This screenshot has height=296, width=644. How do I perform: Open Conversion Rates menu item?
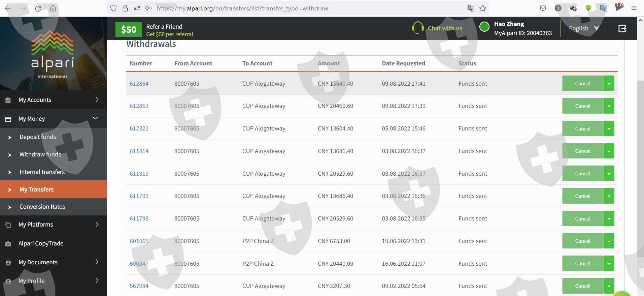(x=42, y=207)
